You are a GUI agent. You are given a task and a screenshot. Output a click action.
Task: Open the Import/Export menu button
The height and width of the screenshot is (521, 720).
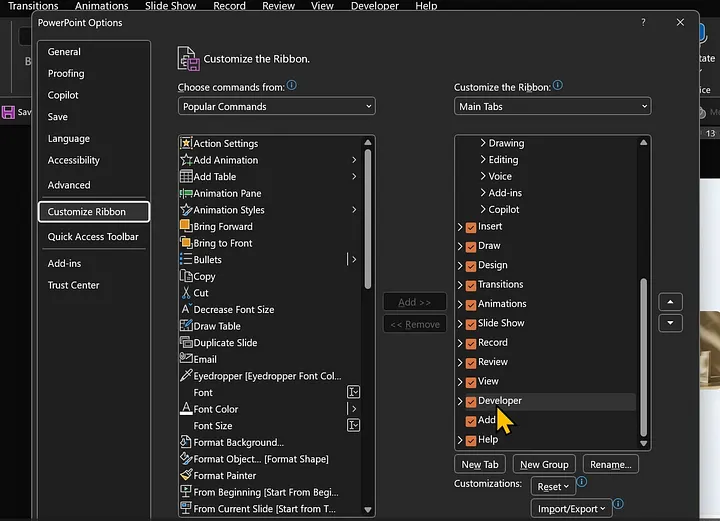click(x=571, y=508)
